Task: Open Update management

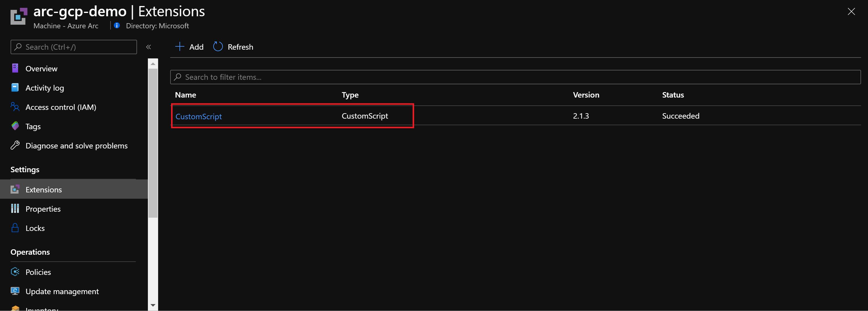Action: coord(15,291)
